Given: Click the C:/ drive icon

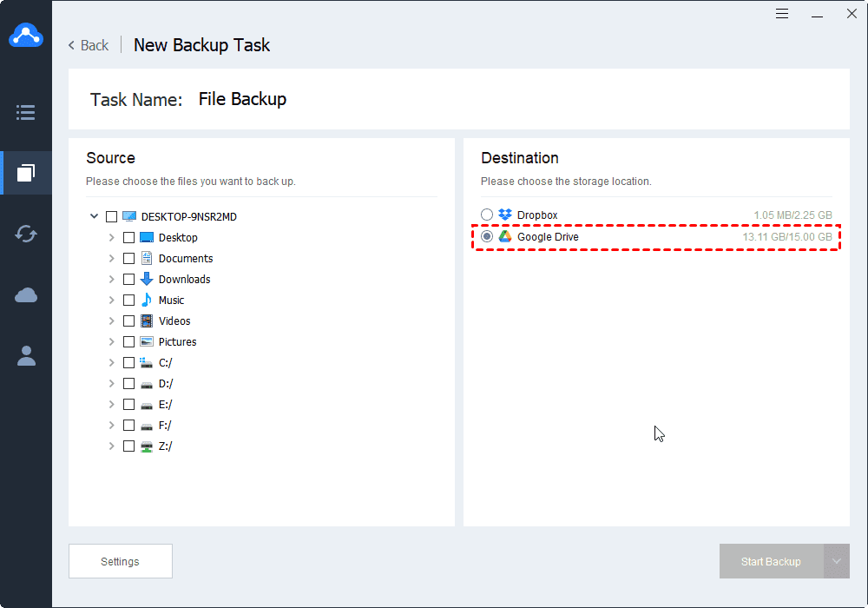Looking at the screenshot, I should coord(146,363).
